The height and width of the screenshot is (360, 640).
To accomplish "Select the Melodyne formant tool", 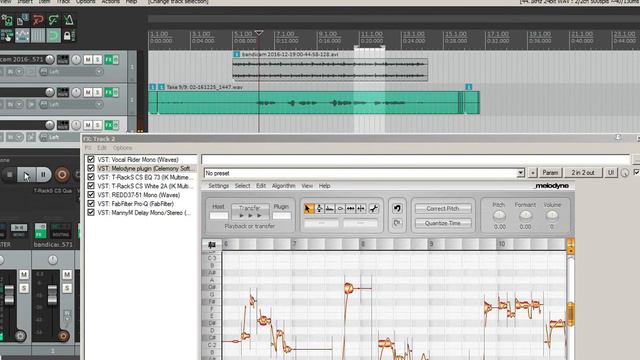I will [x=330, y=209].
